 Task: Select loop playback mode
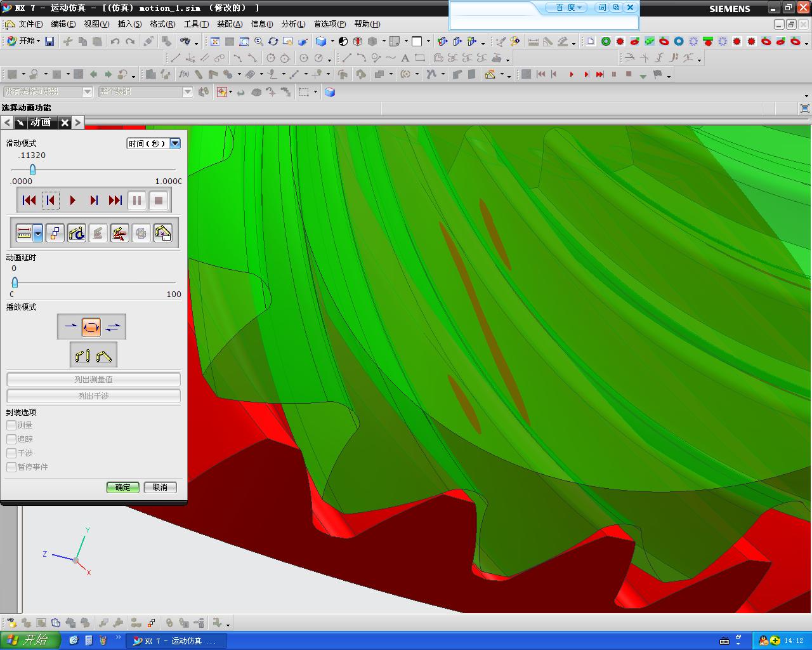(x=91, y=327)
